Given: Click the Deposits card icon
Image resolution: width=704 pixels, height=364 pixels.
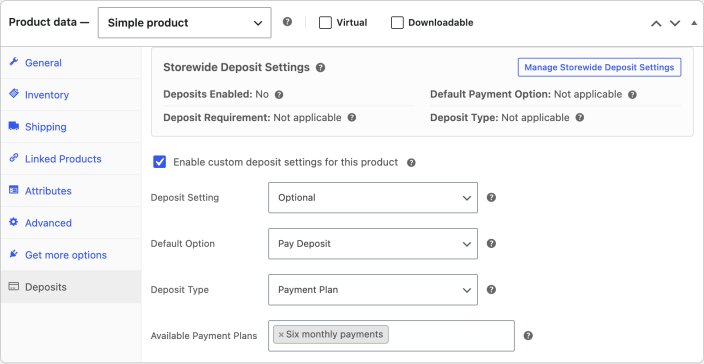Looking at the screenshot, I should click(13, 286).
